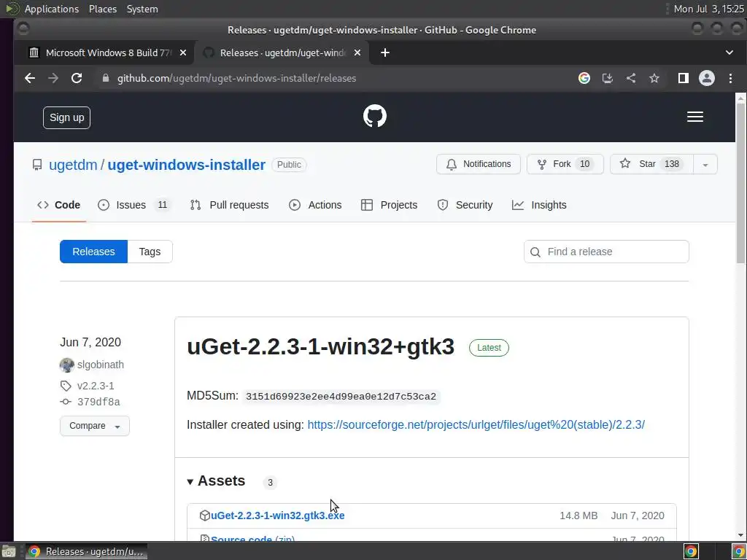Focus the Find a release search field
The height and width of the screenshot is (560, 747).
pyautogui.click(x=606, y=252)
